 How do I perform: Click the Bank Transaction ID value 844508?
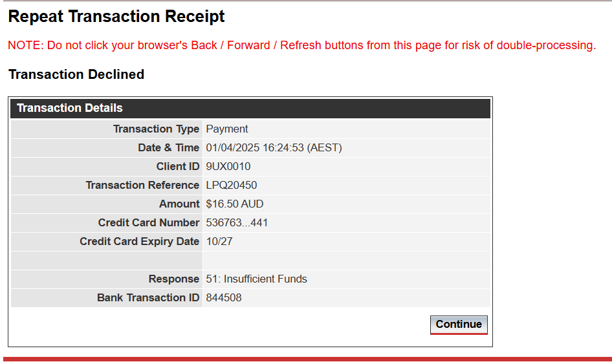pos(224,297)
